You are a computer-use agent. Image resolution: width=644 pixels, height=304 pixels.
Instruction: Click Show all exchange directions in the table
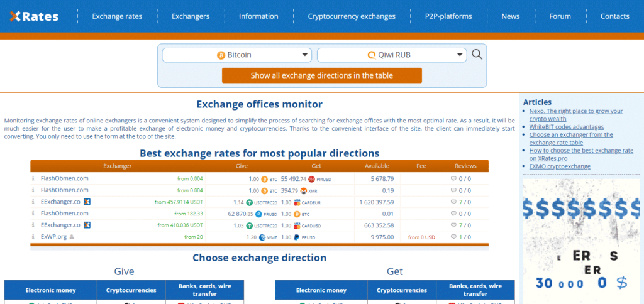(x=322, y=75)
